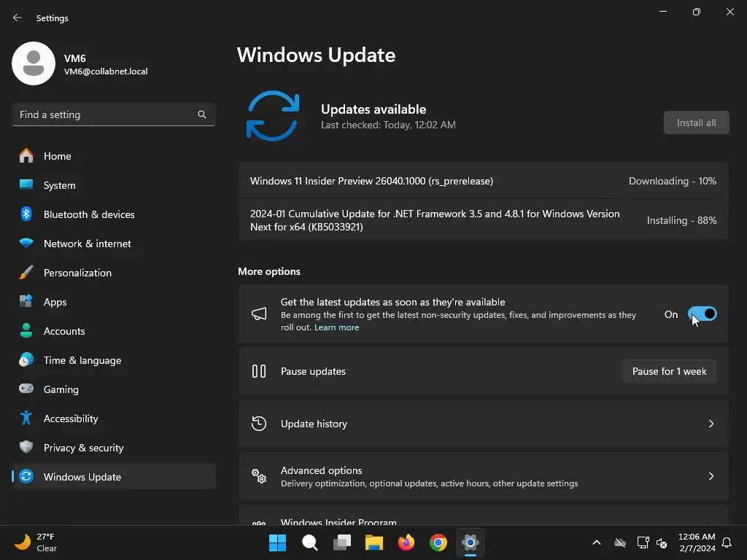Click the Privacy & security shield icon
747x560 pixels.
26,447
